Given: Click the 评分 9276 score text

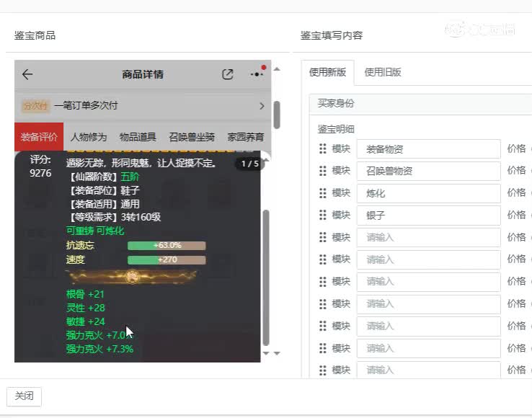Looking at the screenshot, I should click(40, 166).
